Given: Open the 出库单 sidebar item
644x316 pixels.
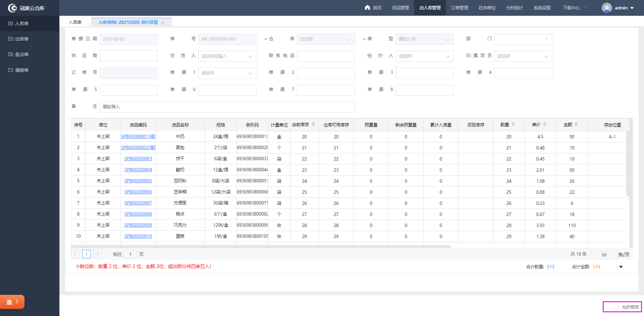Looking at the screenshot, I should (30, 39).
